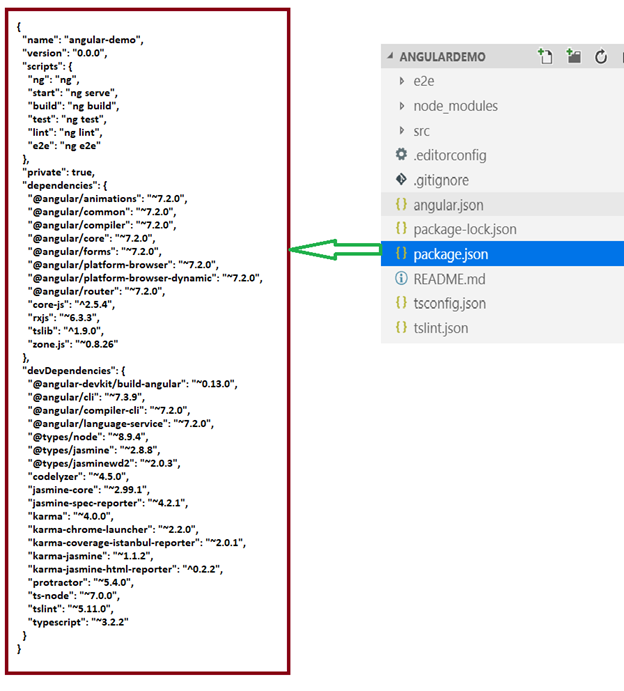Open the angular.json file

(448, 205)
